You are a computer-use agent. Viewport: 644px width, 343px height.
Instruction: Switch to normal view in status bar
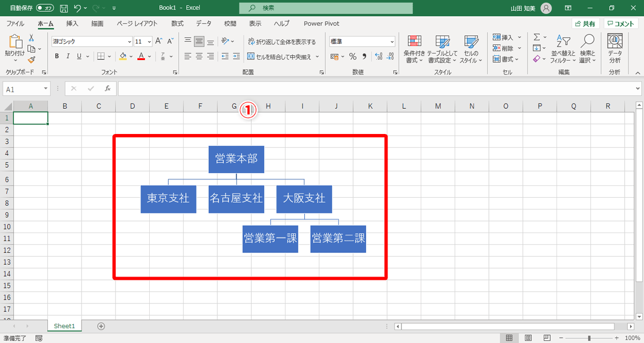(x=509, y=338)
